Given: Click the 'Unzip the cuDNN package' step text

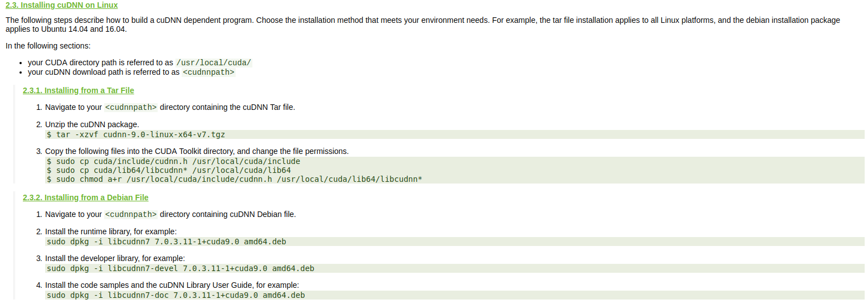Looking at the screenshot, I should (92, 124).
